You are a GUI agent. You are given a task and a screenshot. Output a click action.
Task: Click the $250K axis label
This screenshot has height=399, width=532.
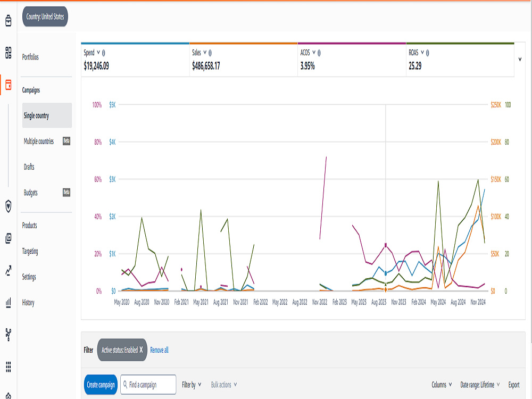click(x=496, y=105)
